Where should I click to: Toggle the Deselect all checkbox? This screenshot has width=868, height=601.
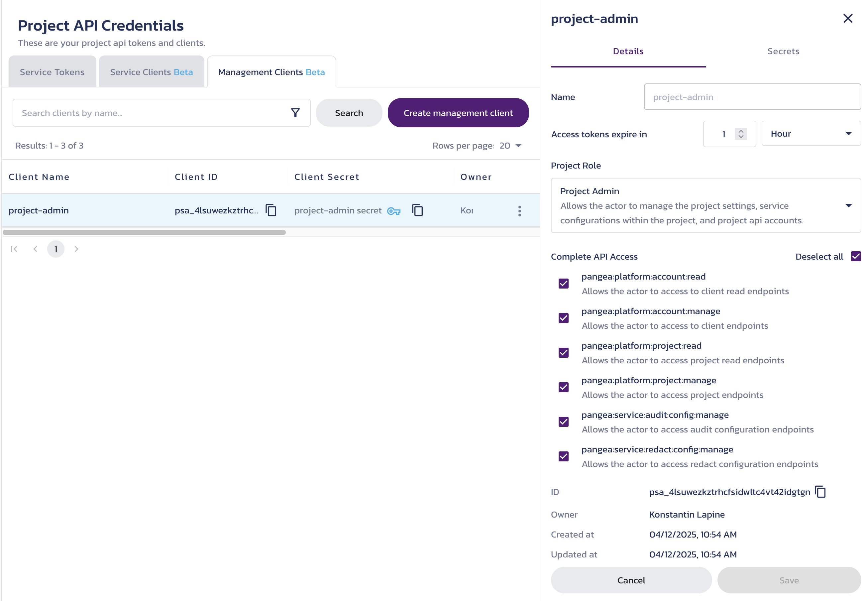click(856, 256)
